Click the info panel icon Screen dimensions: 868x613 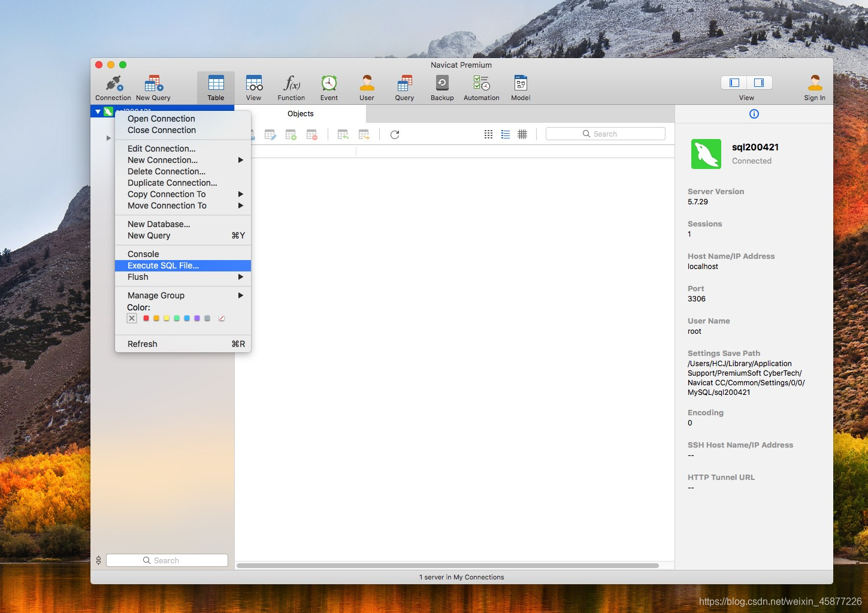point(754,114)
